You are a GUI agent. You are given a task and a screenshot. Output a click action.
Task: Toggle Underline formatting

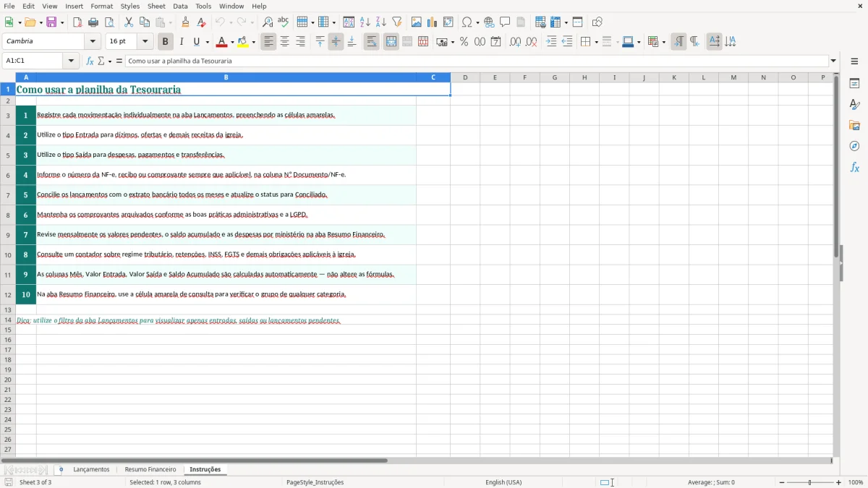point(196,42)
